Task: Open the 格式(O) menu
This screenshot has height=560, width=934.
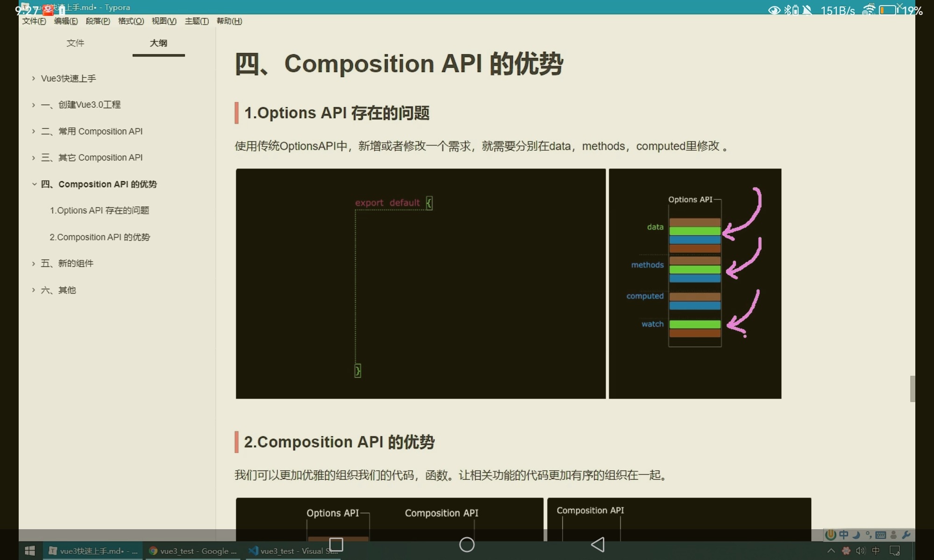Action: pos(131,21)
